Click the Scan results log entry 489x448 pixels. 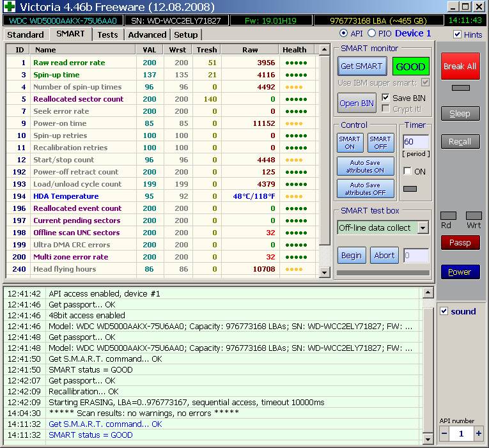coord(212,413)
